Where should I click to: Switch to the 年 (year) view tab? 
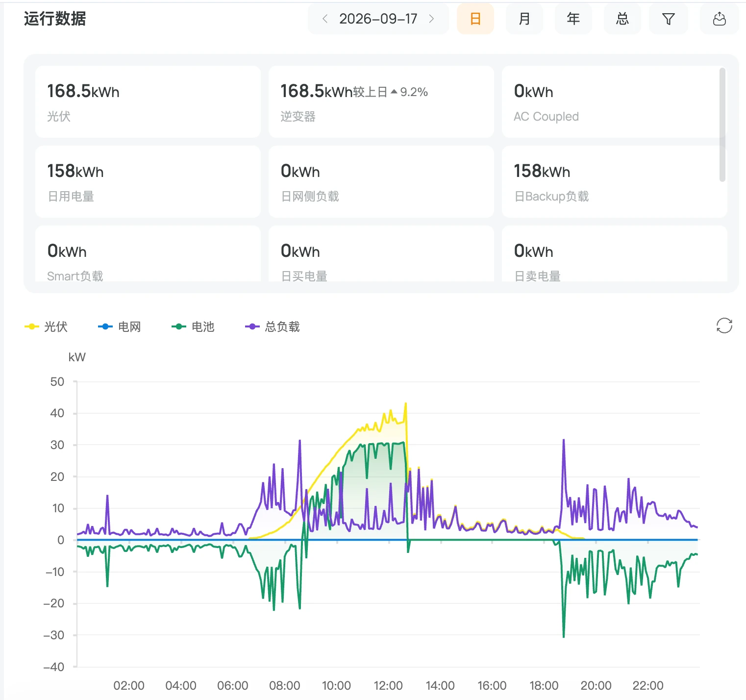tap(573, 19)
